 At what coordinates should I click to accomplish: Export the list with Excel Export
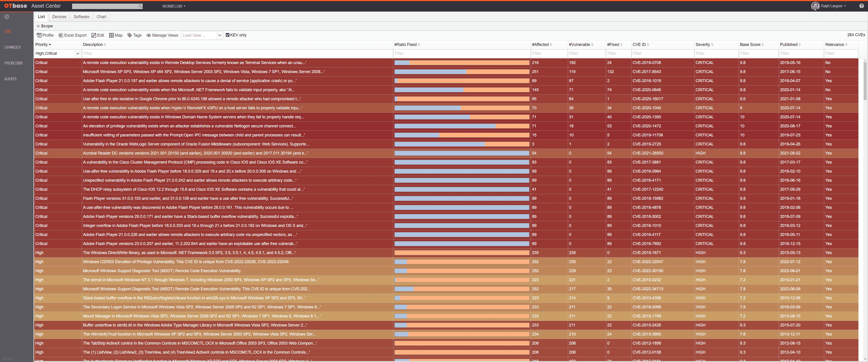pyautogui.click(x=72, y=35)
